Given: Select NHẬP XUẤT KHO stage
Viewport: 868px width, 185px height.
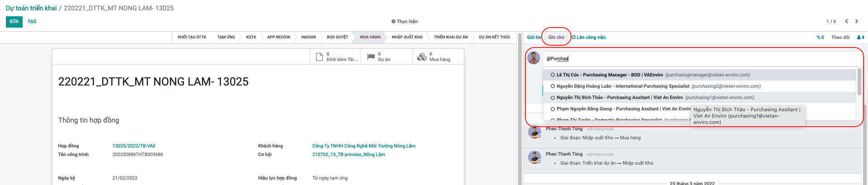Looking at the screenshot, I should [407, 37].
